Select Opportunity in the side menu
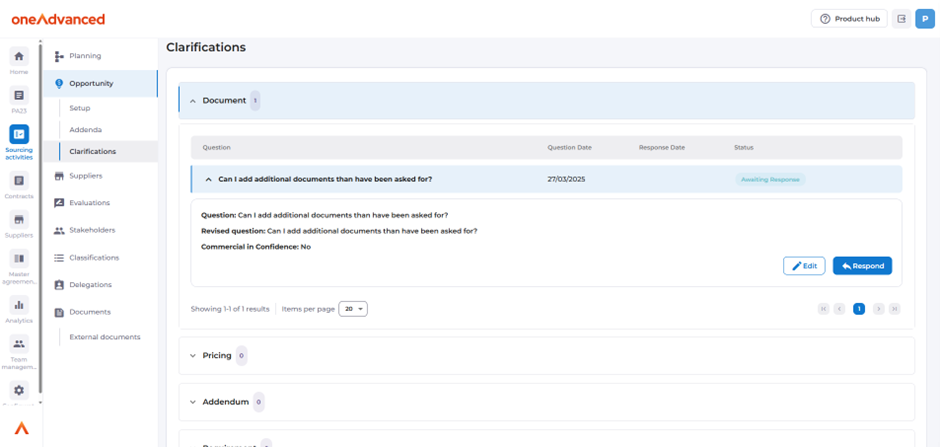The height and width of the screenshot is (447, 940). coord(100,83)
